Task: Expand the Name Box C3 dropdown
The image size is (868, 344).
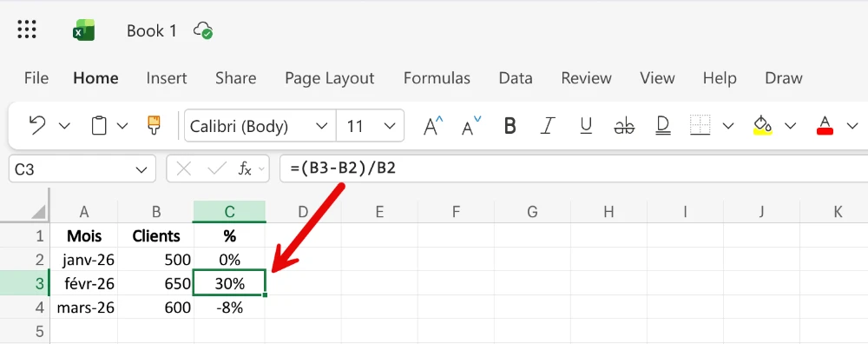Action: pos(141,169)
